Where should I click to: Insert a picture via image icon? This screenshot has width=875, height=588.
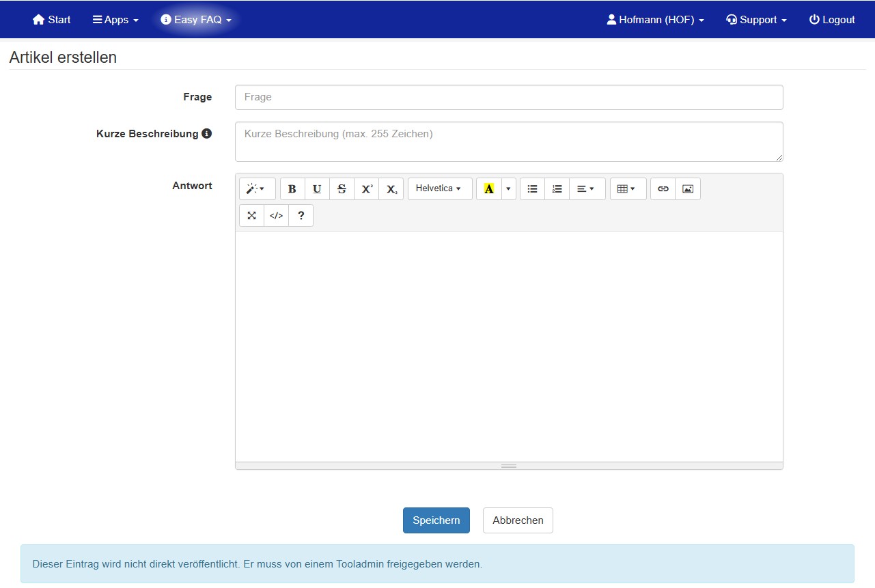click(688, 189)
